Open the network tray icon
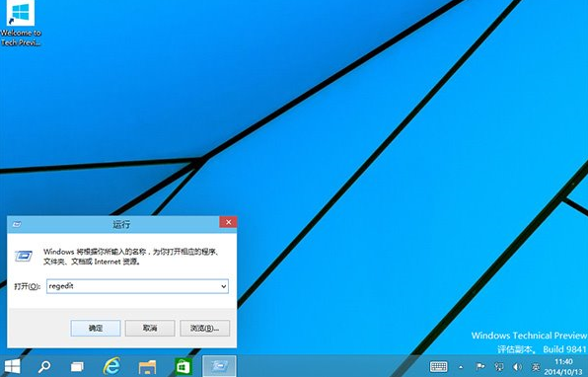Viewport: 588px width, 377px height. click(x=499, y=366)
